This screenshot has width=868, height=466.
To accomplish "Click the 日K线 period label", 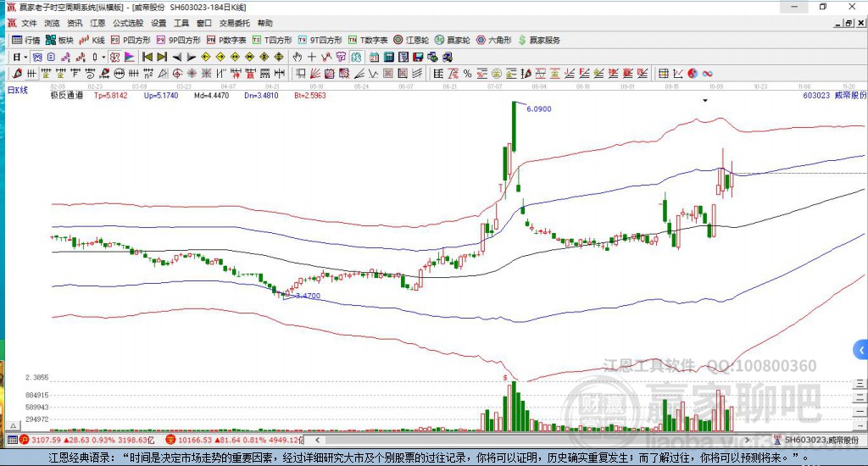I will tap(17, 90).
